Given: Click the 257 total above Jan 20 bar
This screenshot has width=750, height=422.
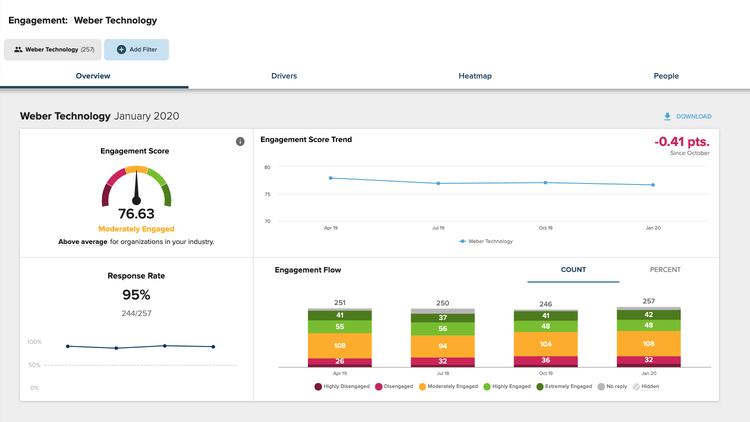Looking at the screenshot, I should [649, 301].
